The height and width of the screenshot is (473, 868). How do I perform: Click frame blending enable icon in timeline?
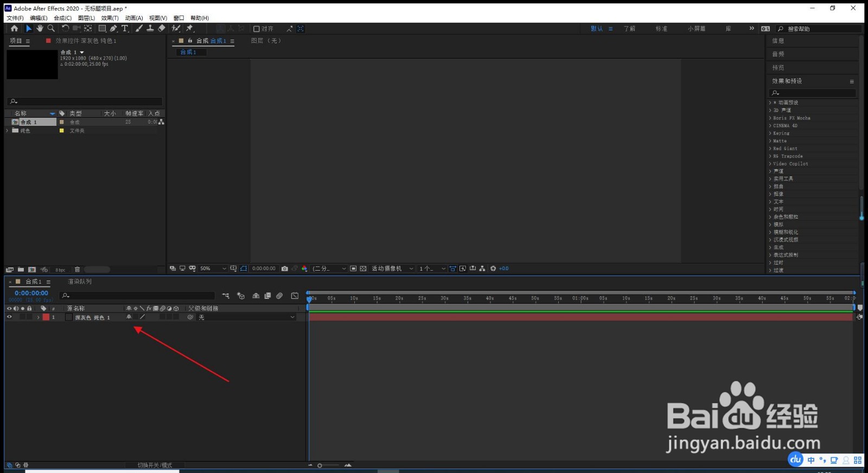pyautogui.click(x=267, y=296)
